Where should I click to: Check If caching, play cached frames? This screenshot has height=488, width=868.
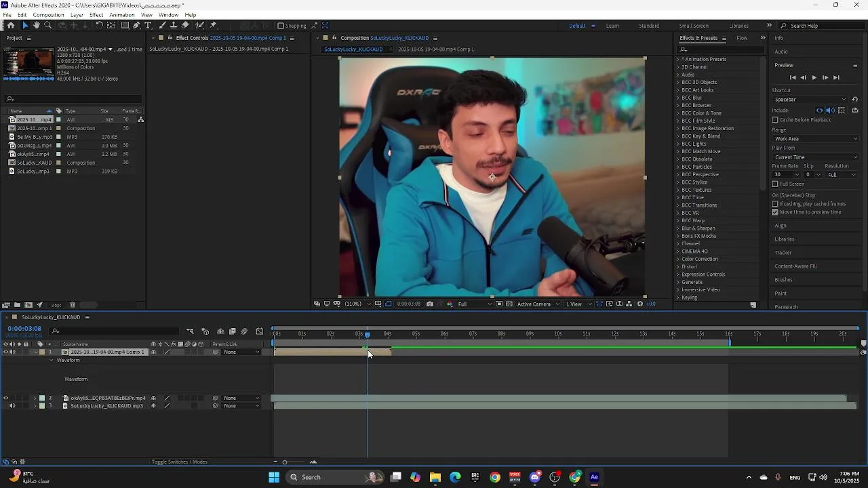(x=775, y=204)
